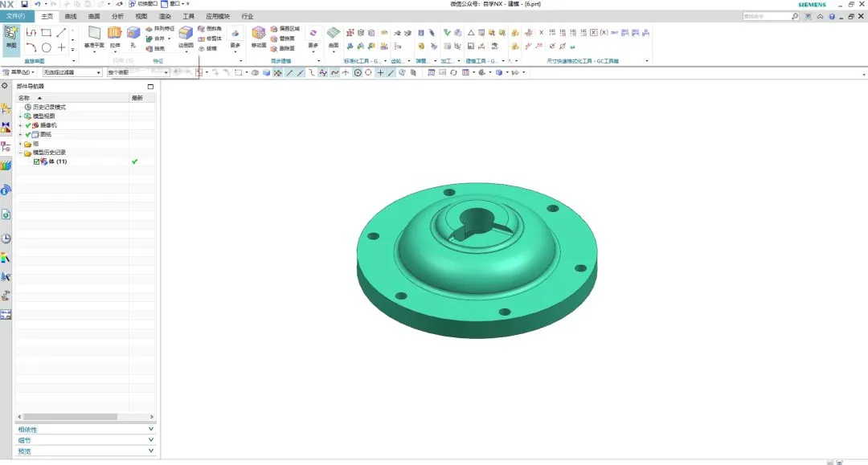
Task: Click the Shell (抽壳) tool
Action: (x=156, y=49)
